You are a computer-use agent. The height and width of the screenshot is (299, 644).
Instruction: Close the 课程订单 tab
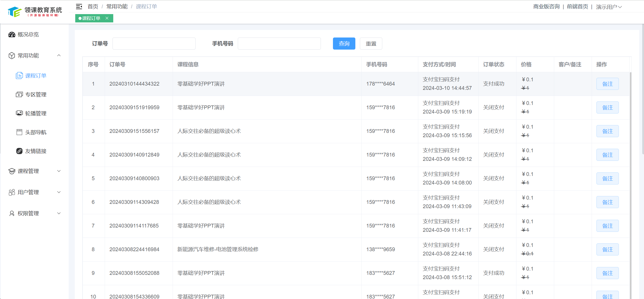[107, 18]
